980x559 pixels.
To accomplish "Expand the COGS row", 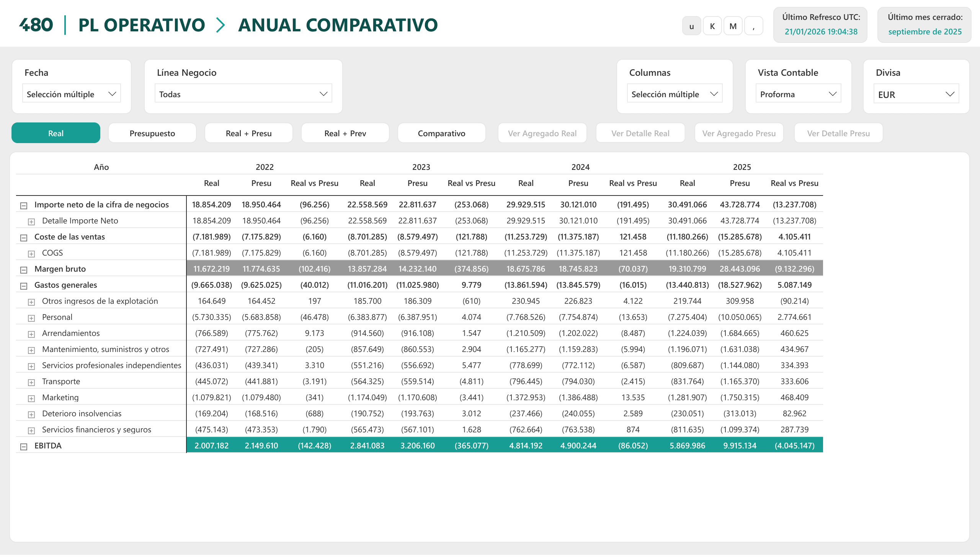I will tap(31, 254).
